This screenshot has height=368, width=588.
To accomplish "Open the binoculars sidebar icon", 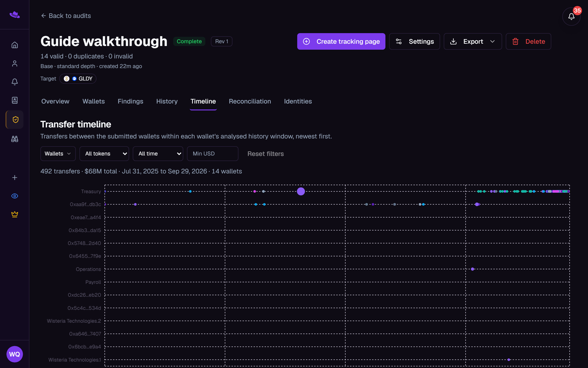I will [x=14, y=139].
